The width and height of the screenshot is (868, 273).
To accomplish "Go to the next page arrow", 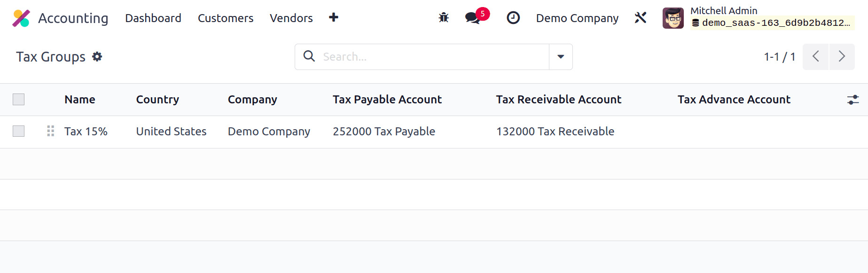I will pyautogui.click(x=842, y=57).
